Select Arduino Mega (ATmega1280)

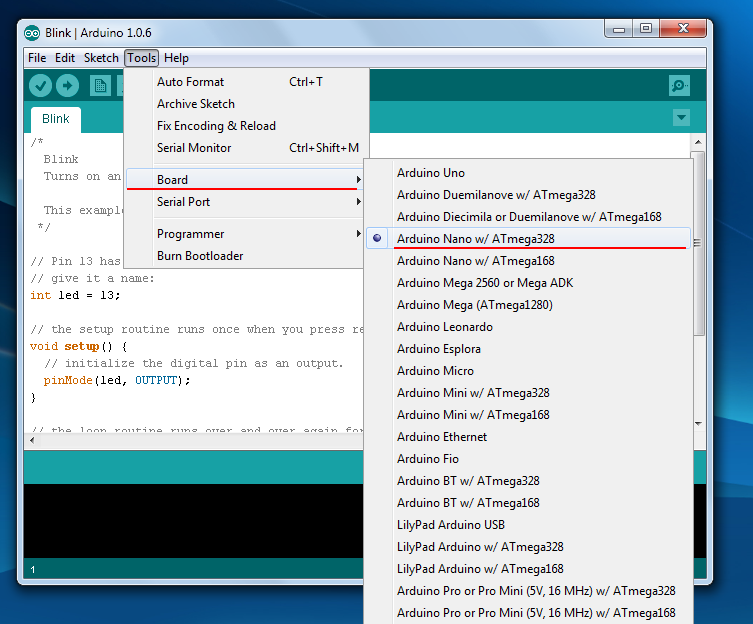point(528,305)
